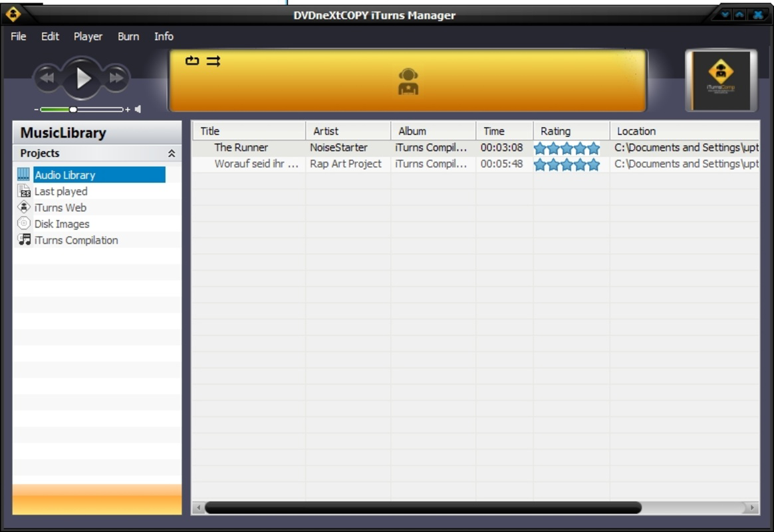Click the Audio Library icon

pos(24,174)
